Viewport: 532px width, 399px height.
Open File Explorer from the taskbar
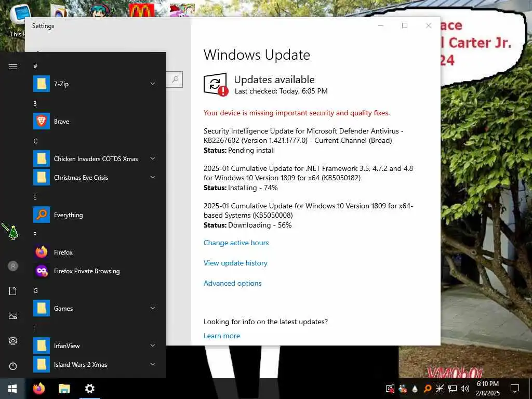coord(64,389)
